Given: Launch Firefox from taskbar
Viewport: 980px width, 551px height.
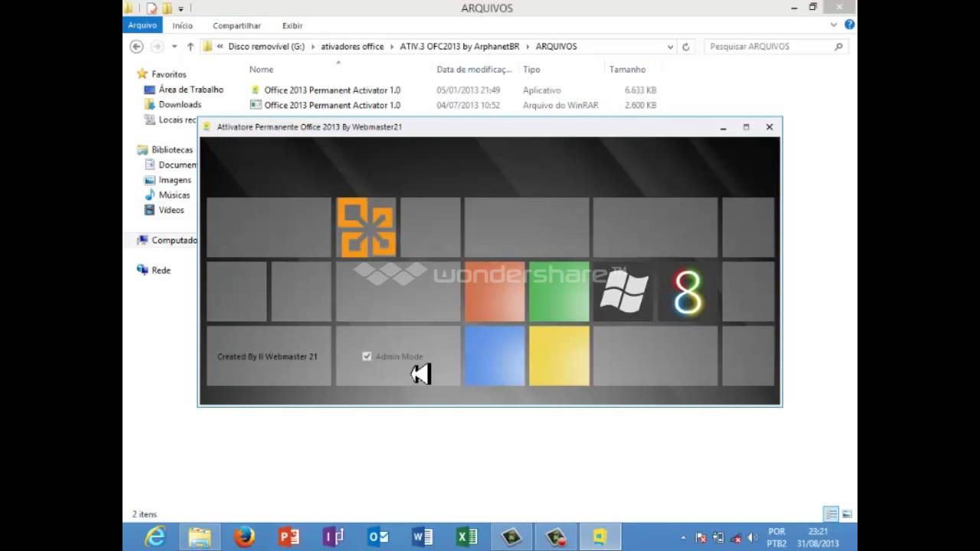Looking at the screenshot, I should pyautogui.click(x=244, y=537).
